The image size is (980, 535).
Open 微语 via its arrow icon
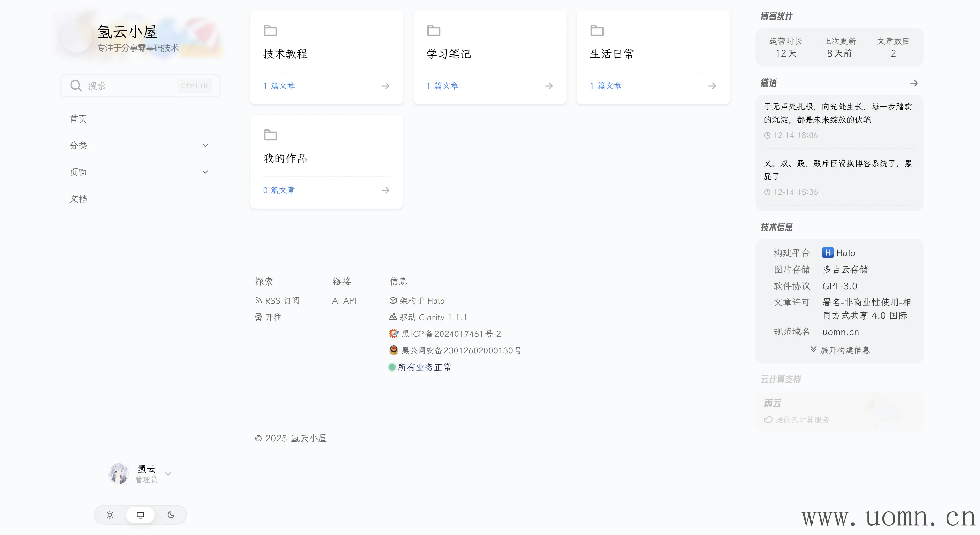pyautogui.click(x=914, y=83)
